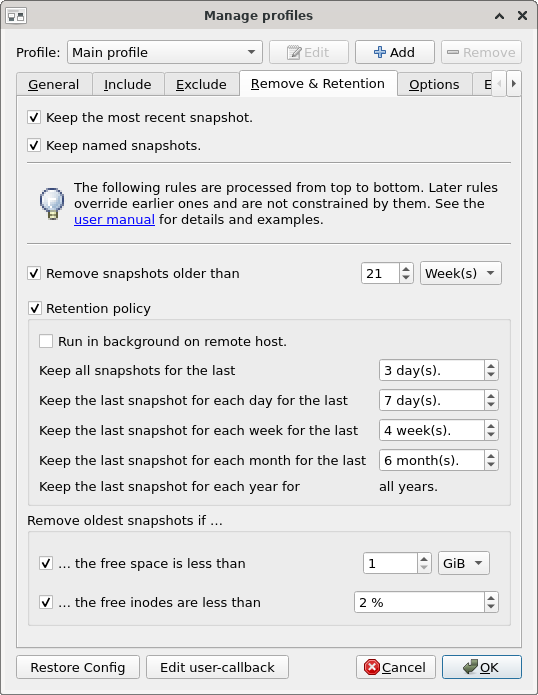Image resolution: width=538 pixels, height=695 pixels.
Task: Open the user manual link
Action: (x=114, y=219)
